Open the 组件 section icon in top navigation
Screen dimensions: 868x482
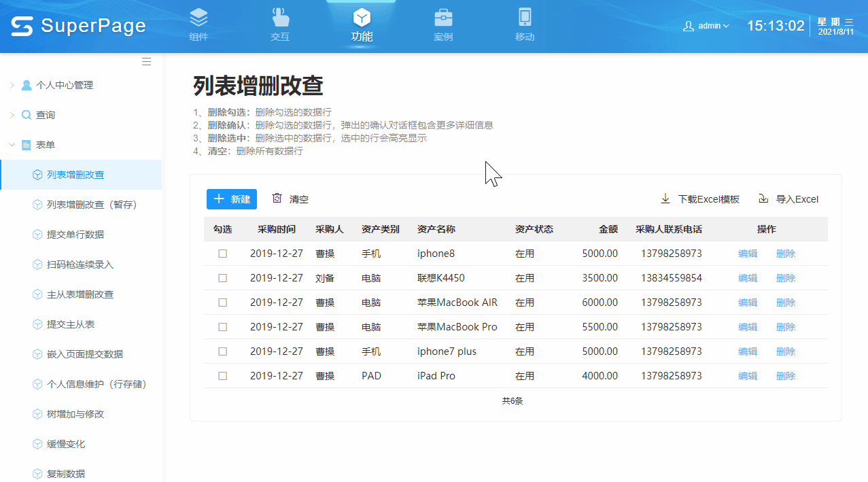(198, 17)
